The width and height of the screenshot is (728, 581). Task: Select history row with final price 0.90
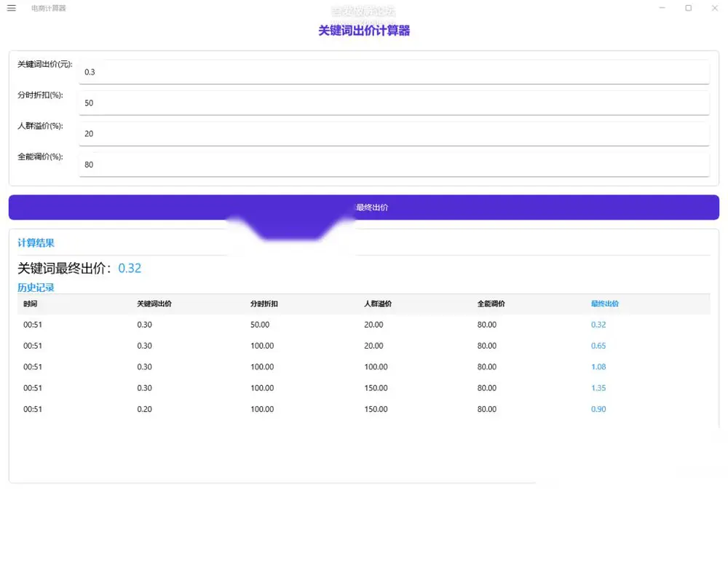(x=363, y=409)
